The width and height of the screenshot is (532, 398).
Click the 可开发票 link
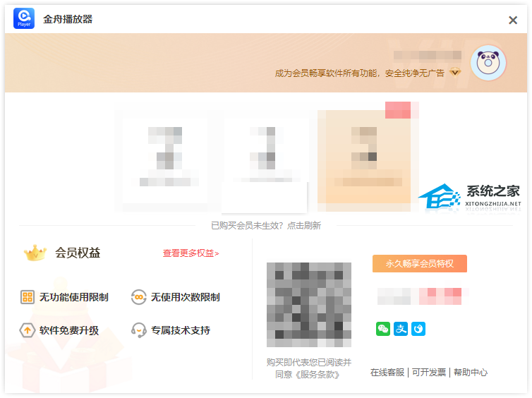tap(429, 373)
